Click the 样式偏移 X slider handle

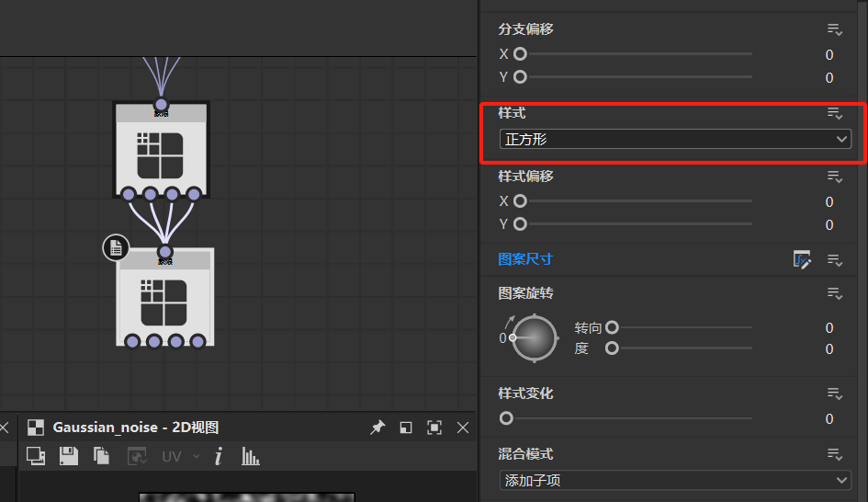(520, 200)
